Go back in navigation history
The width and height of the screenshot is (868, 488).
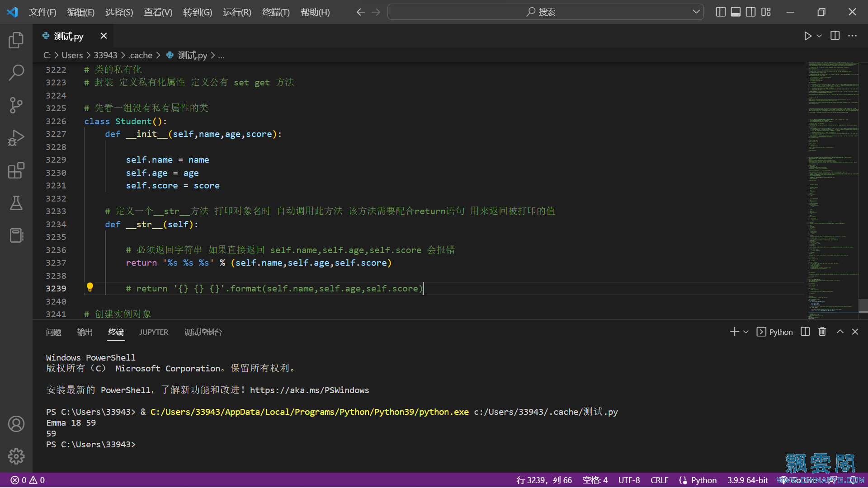point(361,12)
